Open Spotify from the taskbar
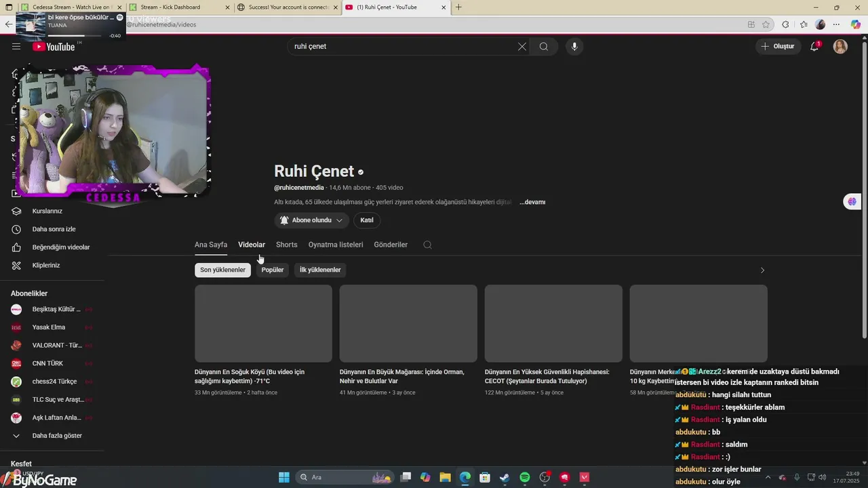Viewport: 868px width, 488px height. coord(525,477)
